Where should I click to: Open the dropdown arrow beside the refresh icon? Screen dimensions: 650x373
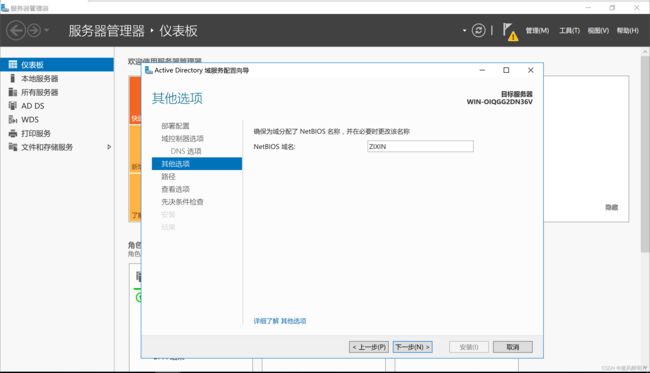[x=464, y=30]
